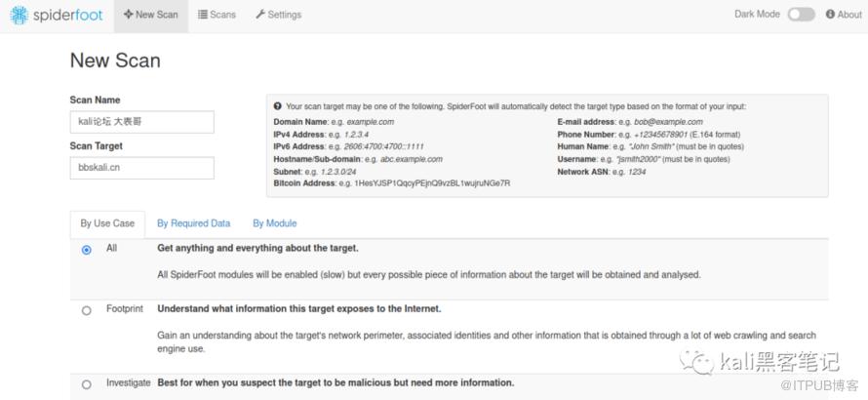Select the All use case radio button
868x400 pixels.
click(x=87, y=250)
